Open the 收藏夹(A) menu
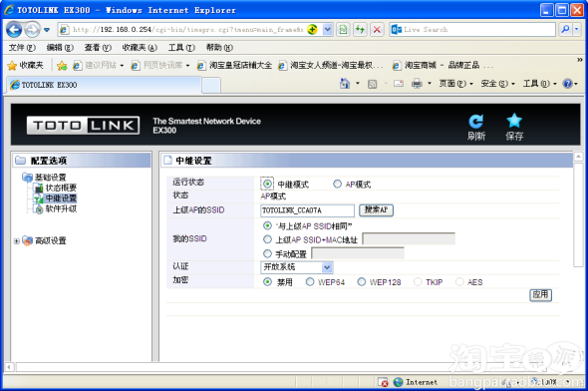The image size is (588, 391). coord(140,48)
